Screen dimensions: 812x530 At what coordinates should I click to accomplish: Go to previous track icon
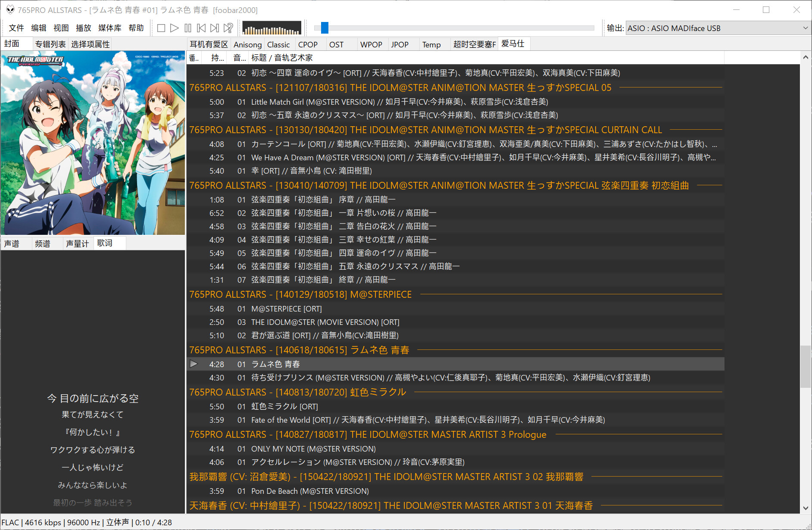click(201, 28)
